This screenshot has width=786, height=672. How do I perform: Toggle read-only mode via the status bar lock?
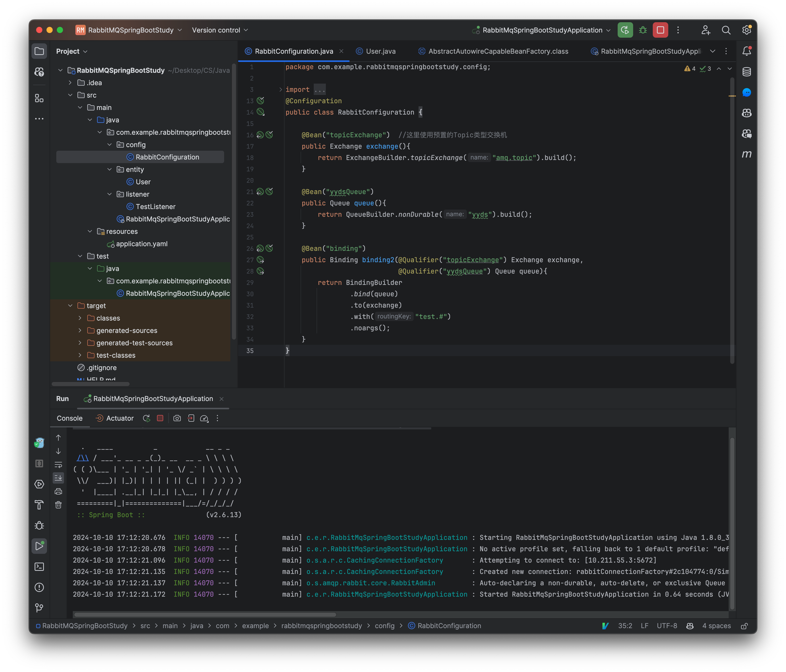coord(744,626)
